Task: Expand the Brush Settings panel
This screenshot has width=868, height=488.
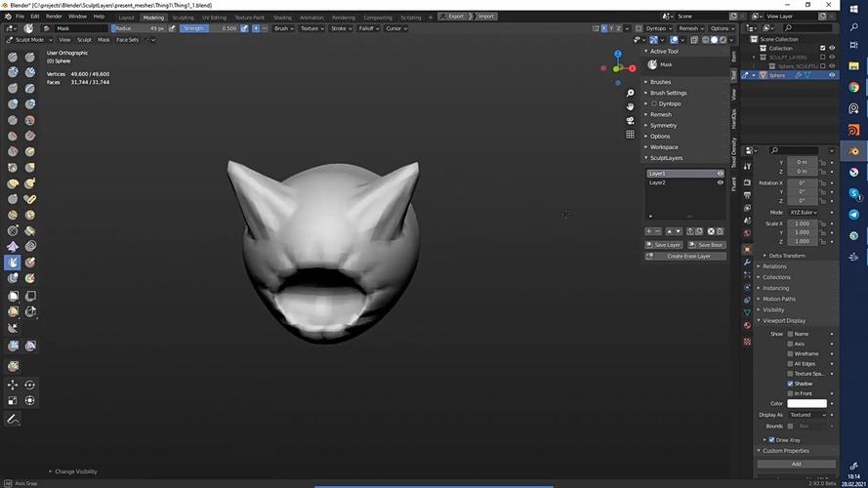Action: (668, 93)
